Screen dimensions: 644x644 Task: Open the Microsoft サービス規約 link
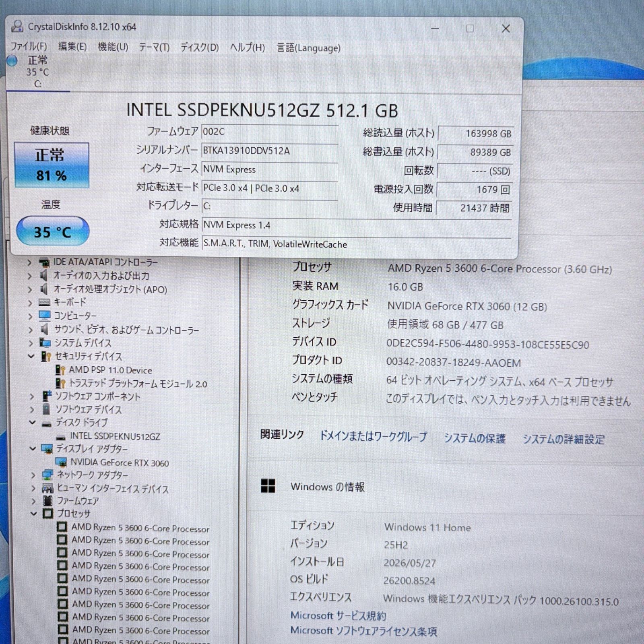338,615
